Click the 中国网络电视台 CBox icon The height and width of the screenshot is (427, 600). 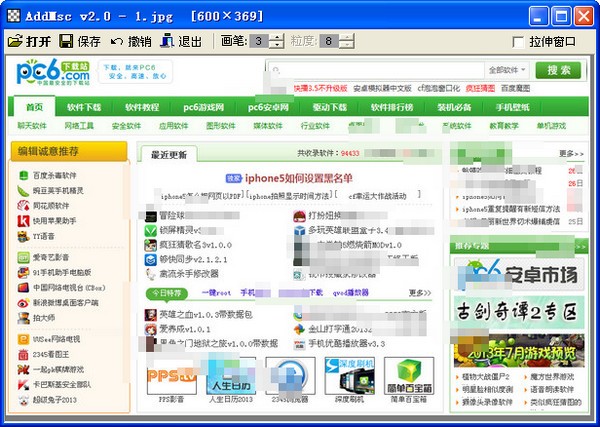23,287
